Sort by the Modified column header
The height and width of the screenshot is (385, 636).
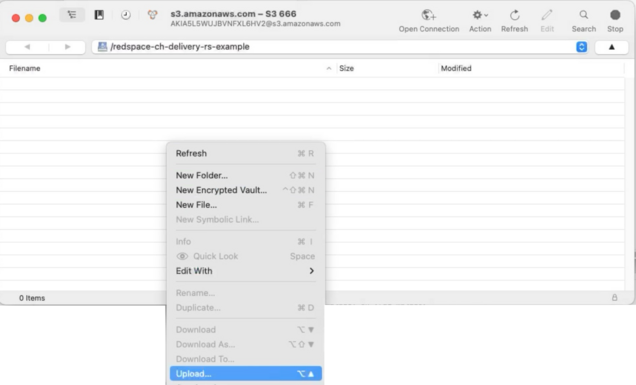pos(456,68)
